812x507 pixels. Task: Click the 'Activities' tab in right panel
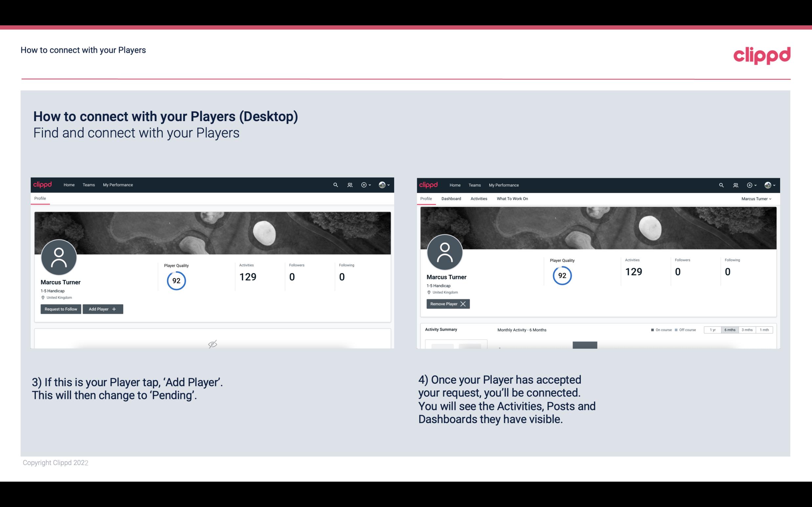click(x=479, y=199)
